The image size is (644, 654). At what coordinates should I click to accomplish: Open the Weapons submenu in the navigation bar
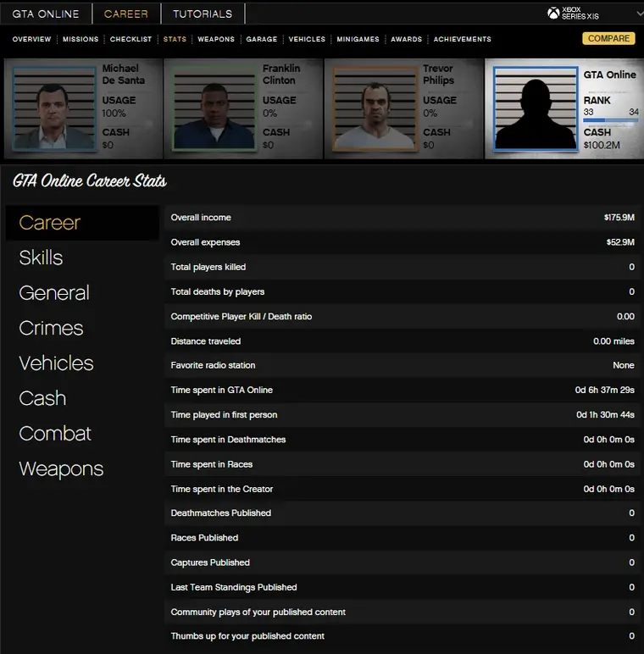[216, 39]
